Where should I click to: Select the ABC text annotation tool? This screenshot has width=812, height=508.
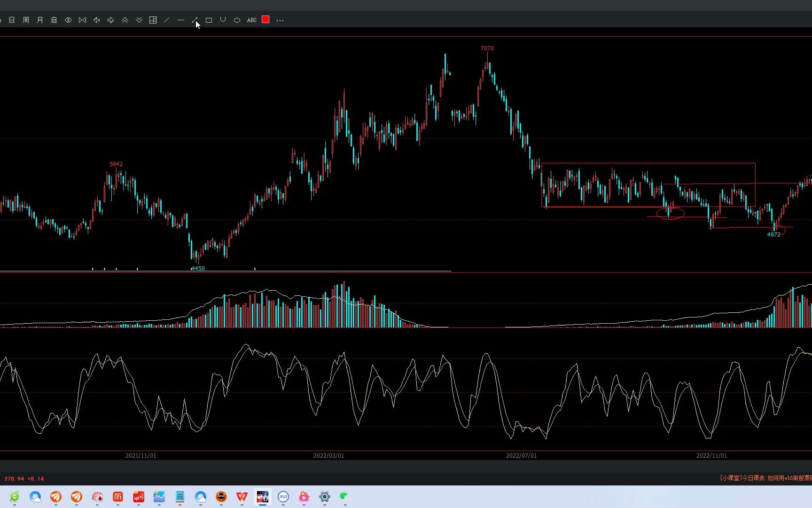click(x=252, y=20)
